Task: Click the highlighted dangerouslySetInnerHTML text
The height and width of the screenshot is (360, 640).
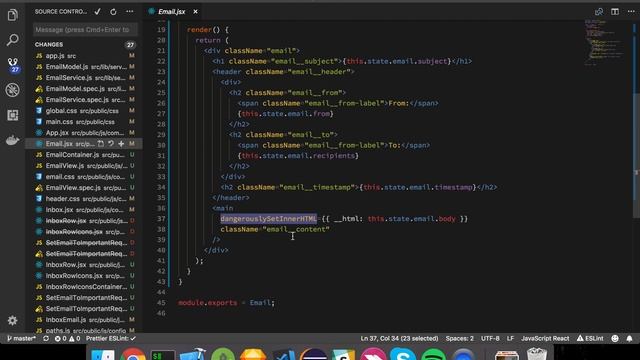Action: point(269,219)
